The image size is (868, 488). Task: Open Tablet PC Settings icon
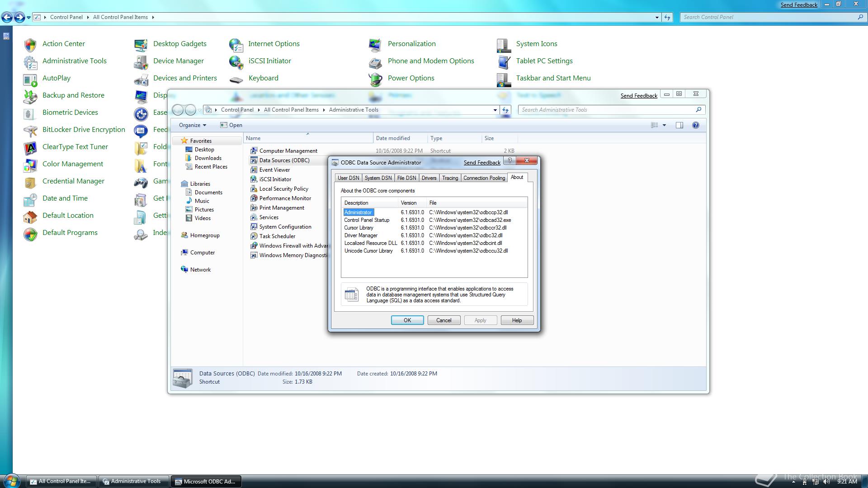(504, 61)
